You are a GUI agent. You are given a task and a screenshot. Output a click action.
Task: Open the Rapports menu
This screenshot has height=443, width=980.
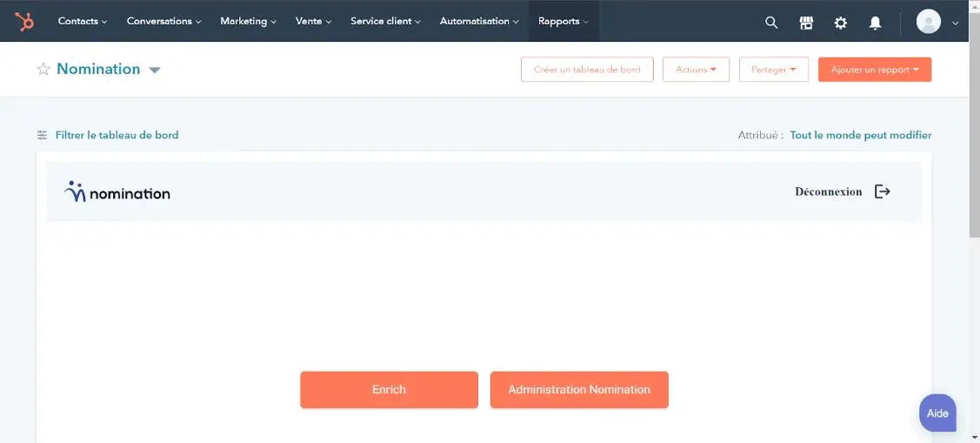click(x=563, y=21)
